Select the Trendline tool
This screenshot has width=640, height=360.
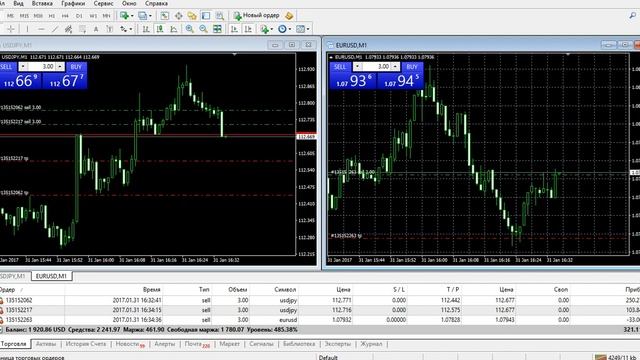[x=55, y=29]
